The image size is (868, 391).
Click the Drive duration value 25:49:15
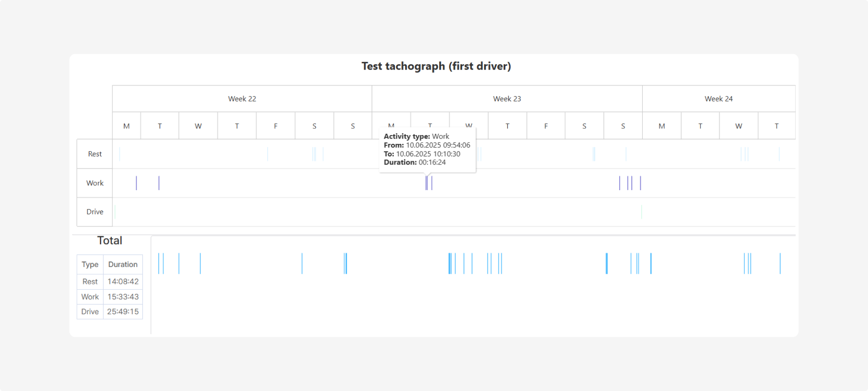pyautogui.click(x=123, y=312)
